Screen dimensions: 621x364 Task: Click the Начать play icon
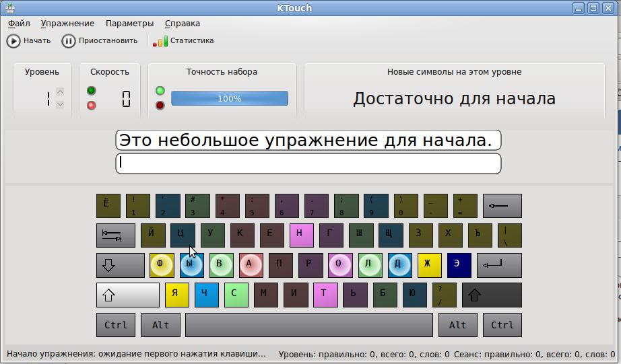coord(13,41)
